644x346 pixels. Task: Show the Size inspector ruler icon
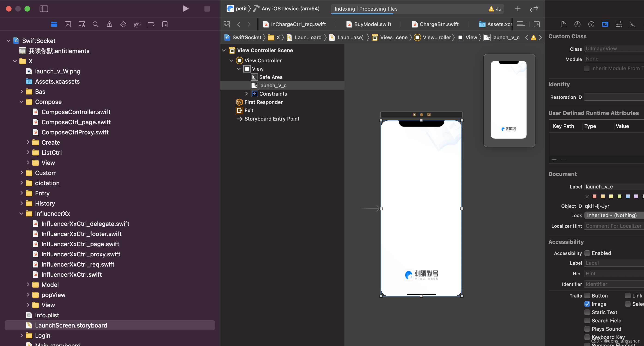[x=632, y=24]
